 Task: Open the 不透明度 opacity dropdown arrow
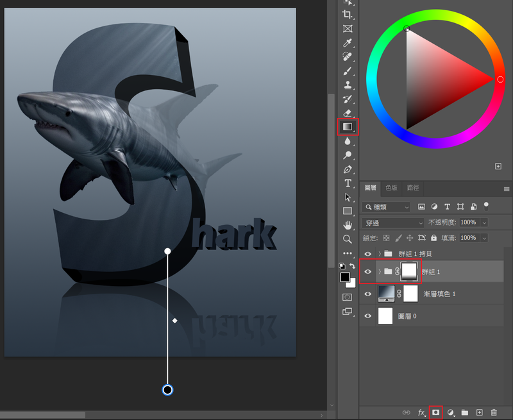pyautogui.click(x=484, y=223)
